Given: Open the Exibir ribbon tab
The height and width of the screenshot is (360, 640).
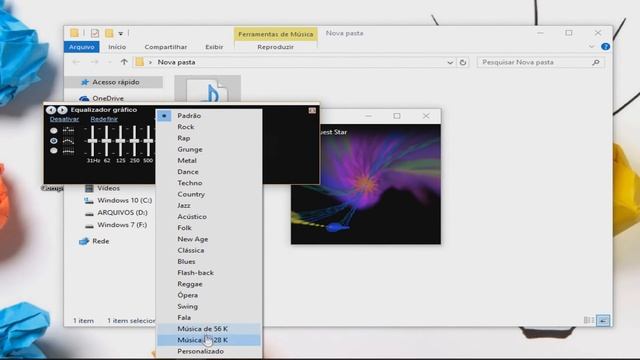Looking at the screenshot, I should click(x=214, y=47).
